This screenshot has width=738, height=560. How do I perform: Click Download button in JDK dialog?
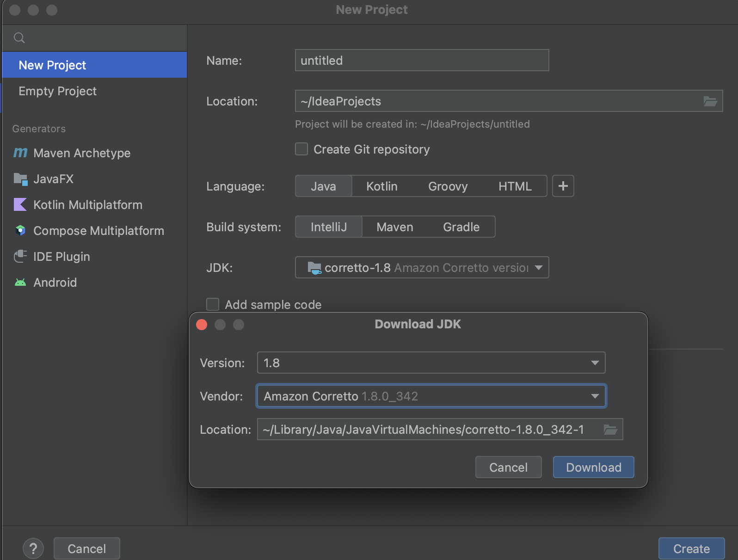click(x=593, y=467)
